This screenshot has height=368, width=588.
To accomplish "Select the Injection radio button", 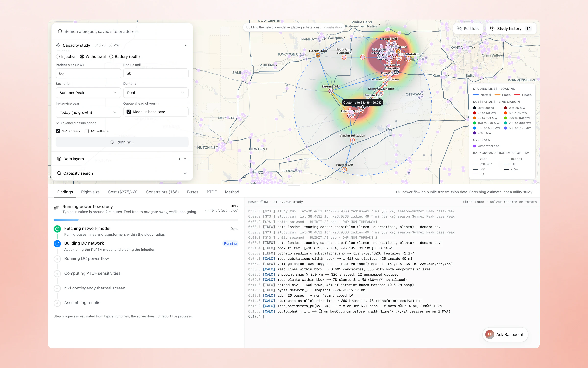I will click(58, 57).
